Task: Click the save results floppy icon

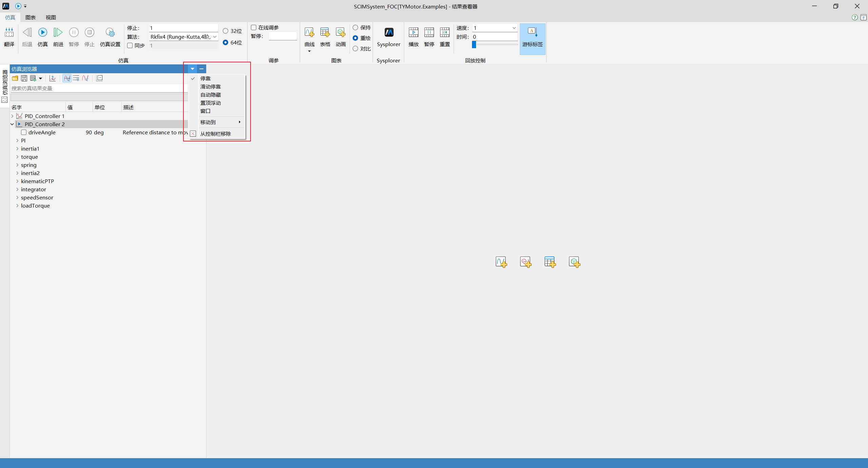Action: coord(24,78)
